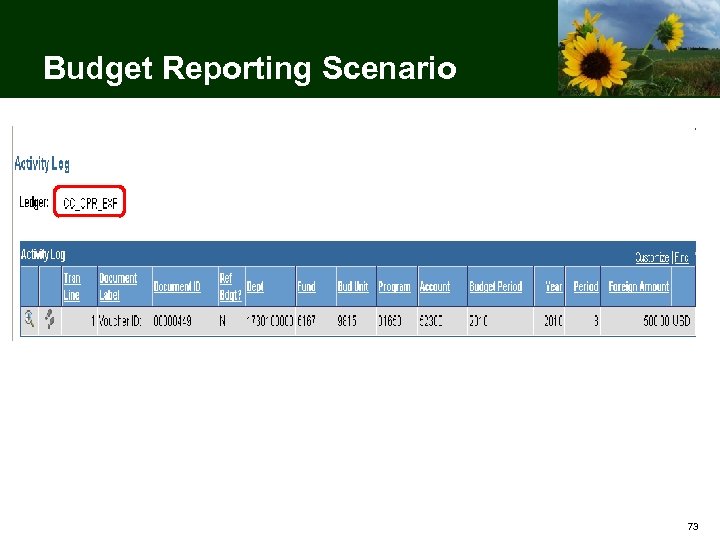Select the Year value 2010
Image resolution: width=720 pixels, height=540 pixels.
(x=553, y=321)
